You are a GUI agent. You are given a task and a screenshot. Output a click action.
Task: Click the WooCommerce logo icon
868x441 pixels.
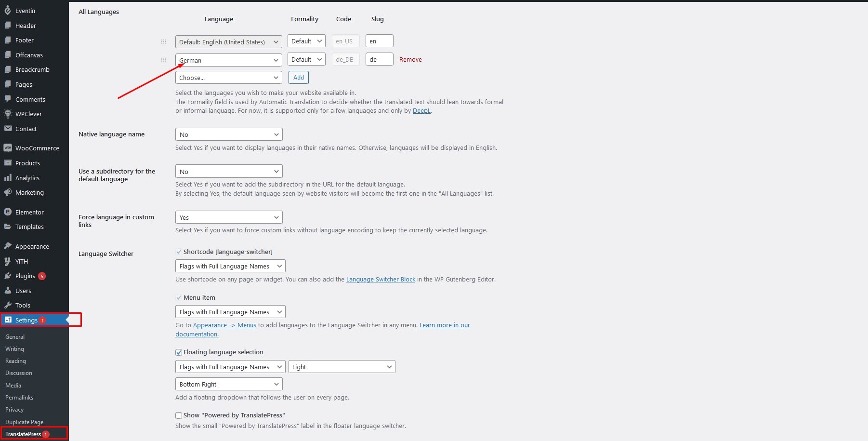[7, 148]
